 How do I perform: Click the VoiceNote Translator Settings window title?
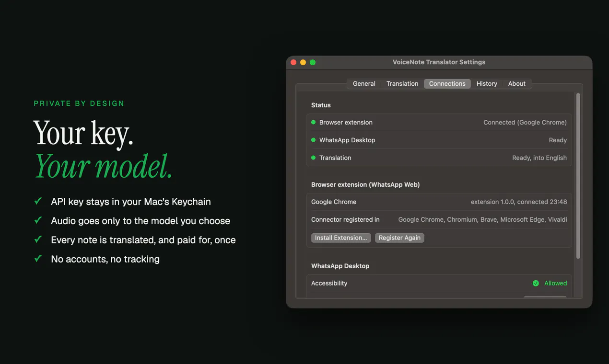coord(439,62)
